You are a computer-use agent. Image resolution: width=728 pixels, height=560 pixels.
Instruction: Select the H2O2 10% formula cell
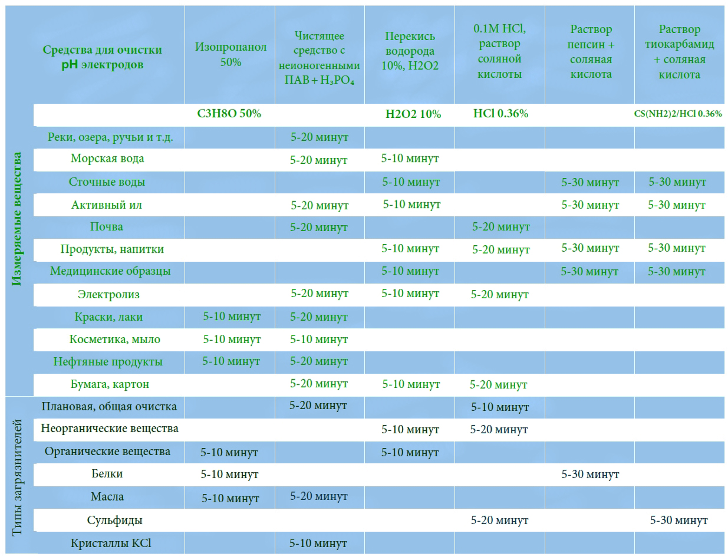[413, 114]
